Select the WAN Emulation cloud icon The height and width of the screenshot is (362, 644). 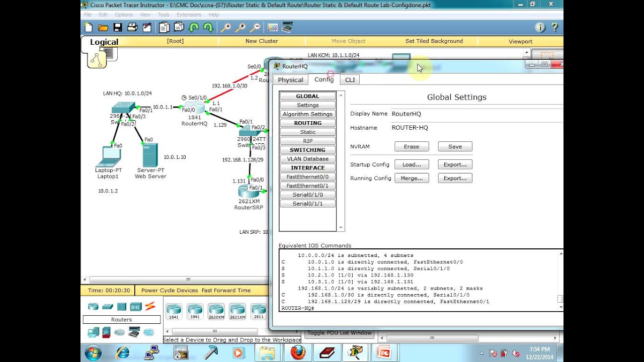coord(120,332)
